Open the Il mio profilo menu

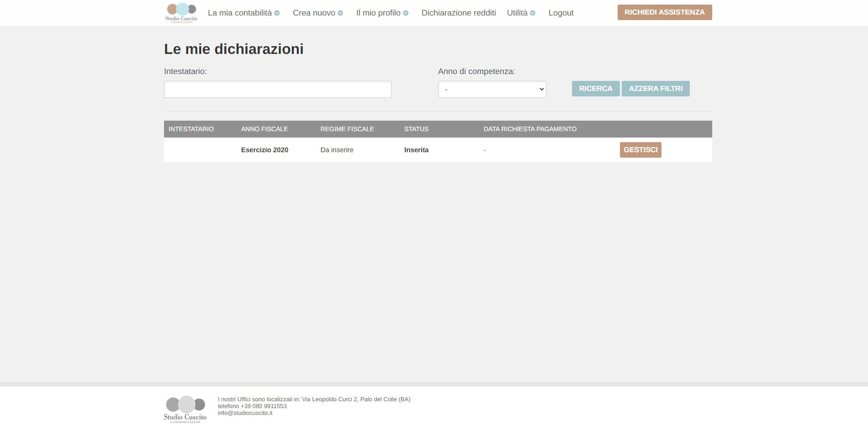tap(378, 13)
